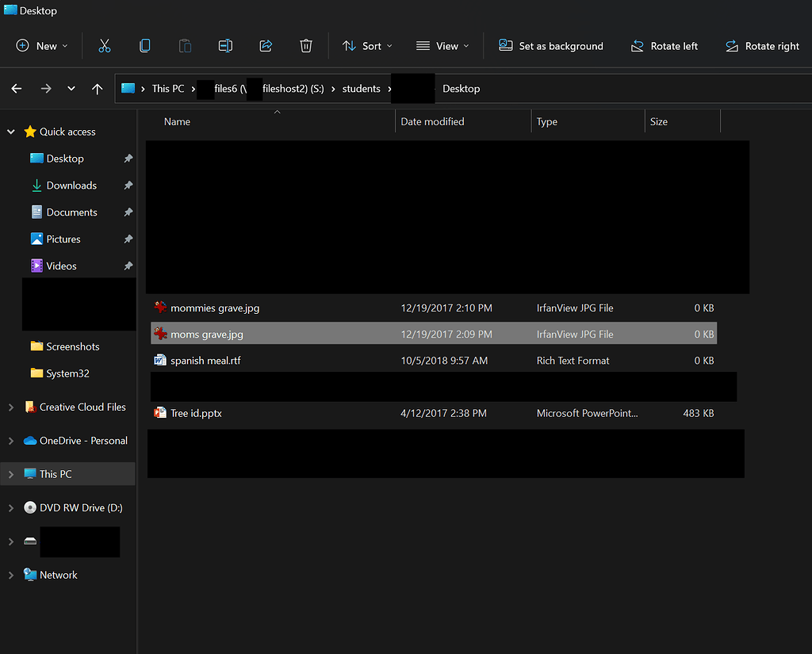812x654 pixels.
Task: Paste from clipboard using toolbar icon
Action: [185, 45]
